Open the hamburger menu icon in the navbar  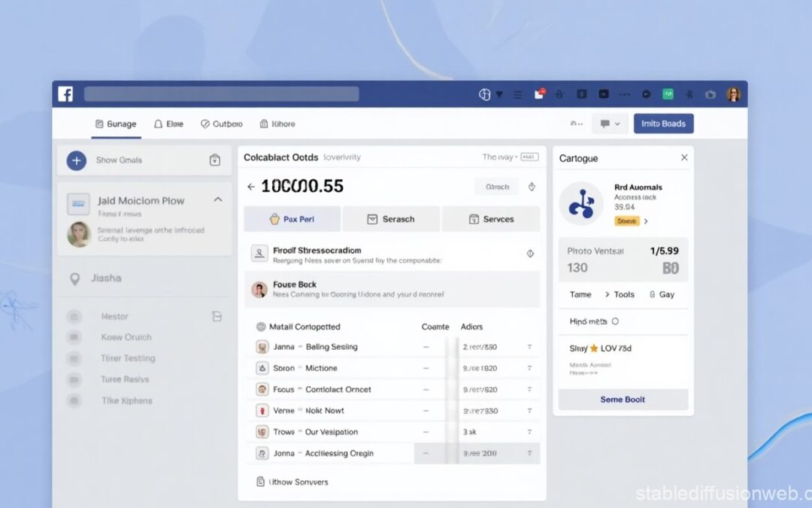point(517,94)
